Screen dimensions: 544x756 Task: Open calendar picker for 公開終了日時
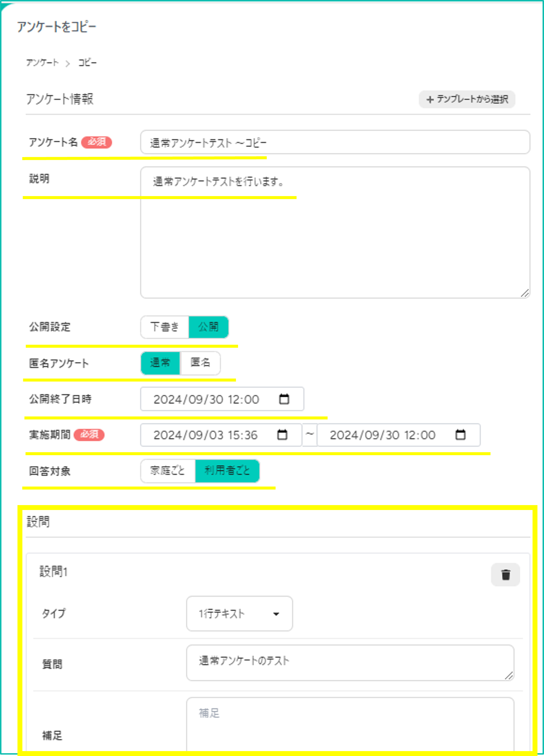tap(284, 399)
